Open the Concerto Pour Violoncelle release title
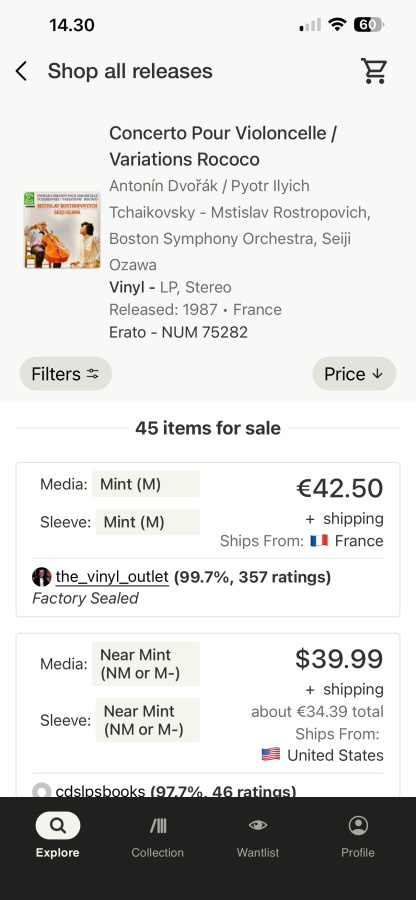The image size is (416, 900). pos(223,146)
